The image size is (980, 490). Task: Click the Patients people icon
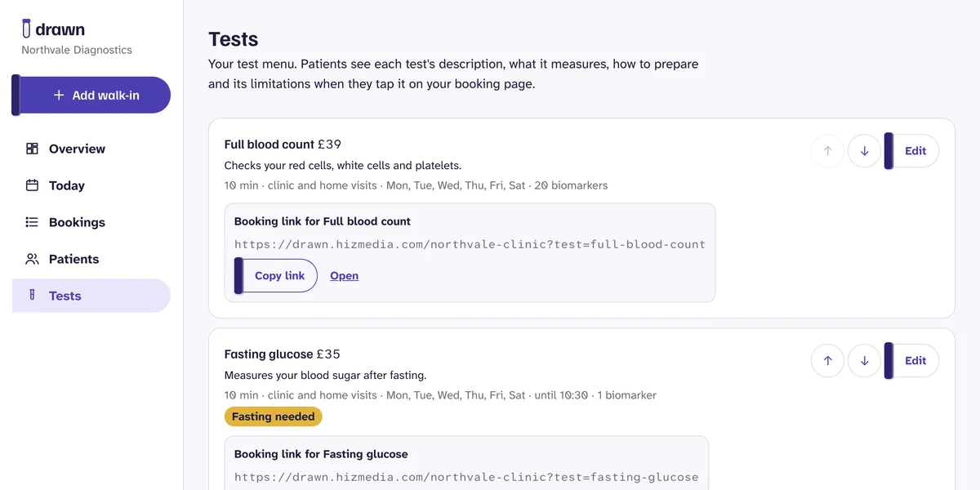tap(32, 259)
